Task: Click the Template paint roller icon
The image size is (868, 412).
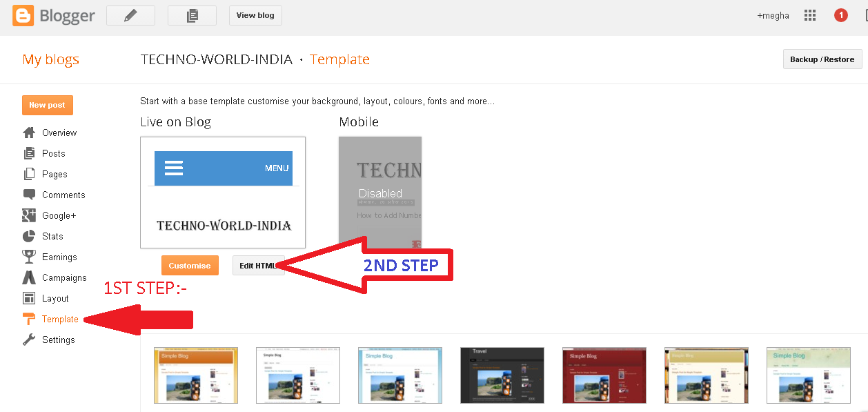Action: click(x=29, y=319)
